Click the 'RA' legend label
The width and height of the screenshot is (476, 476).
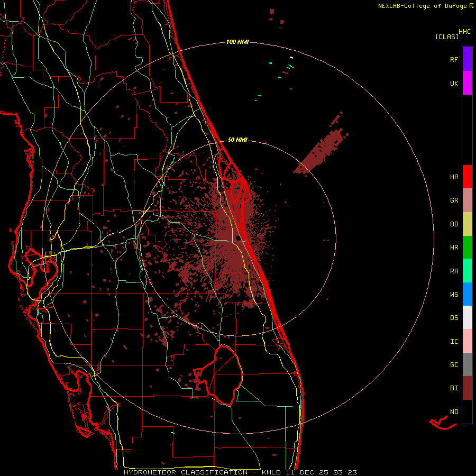(x=454, y=271)
